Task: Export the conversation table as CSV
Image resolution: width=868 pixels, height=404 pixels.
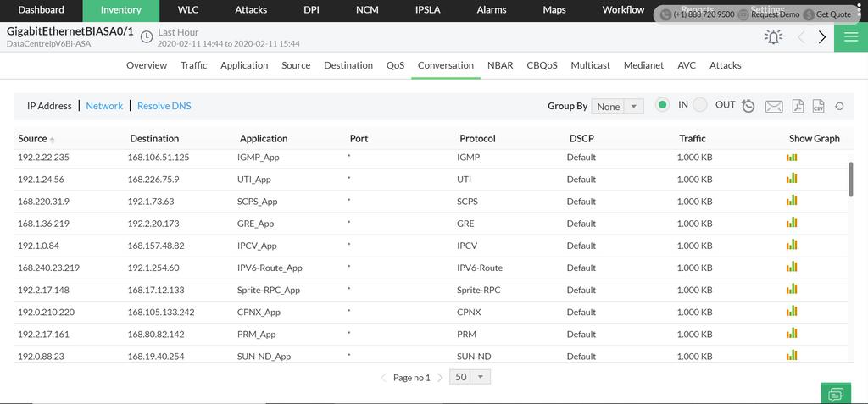Action: [x=819, y=106]
